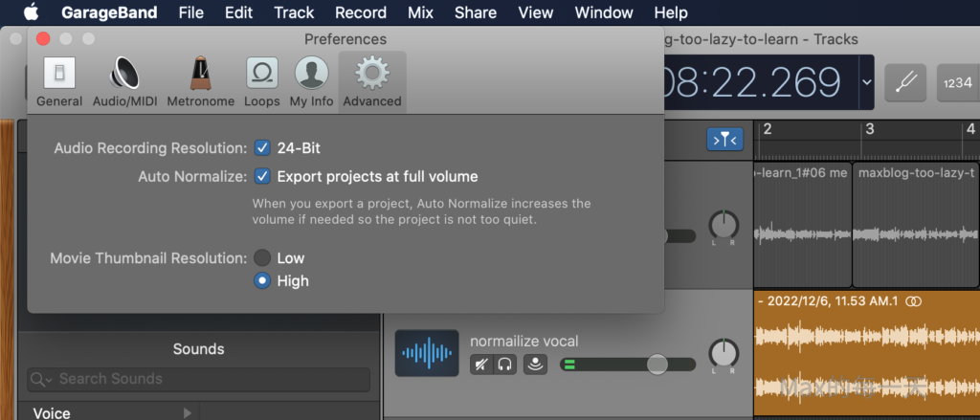
Task: Uncheck the 24-Bit recording resolution checkbox
Action: 262,148
